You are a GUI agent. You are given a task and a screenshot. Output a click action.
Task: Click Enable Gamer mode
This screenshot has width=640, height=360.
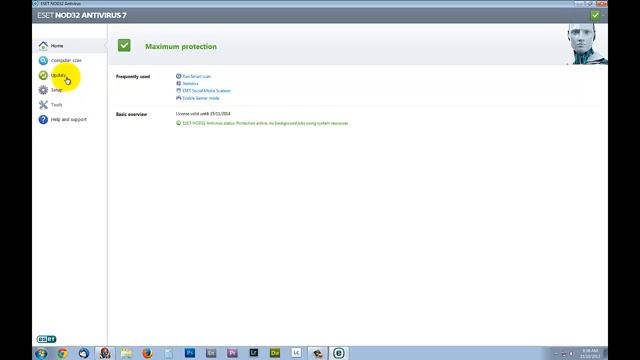[201, 98]
